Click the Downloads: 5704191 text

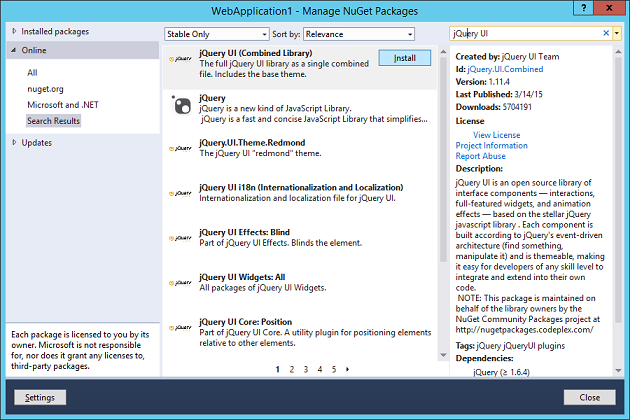coord(493,107)
